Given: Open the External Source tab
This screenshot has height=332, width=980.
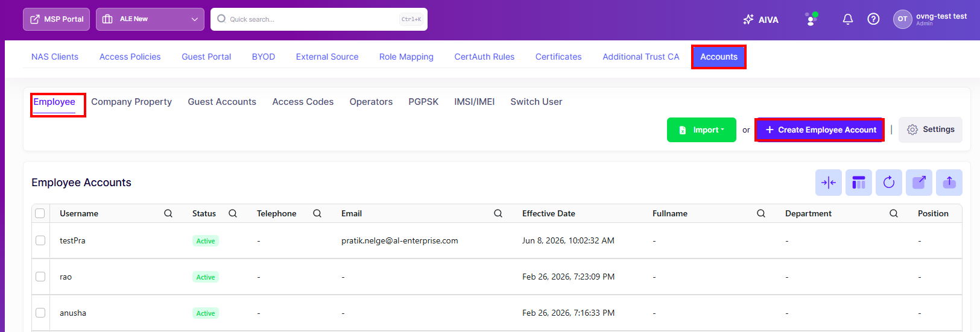Looking at the screenshot, I should [x=327, y=57].
